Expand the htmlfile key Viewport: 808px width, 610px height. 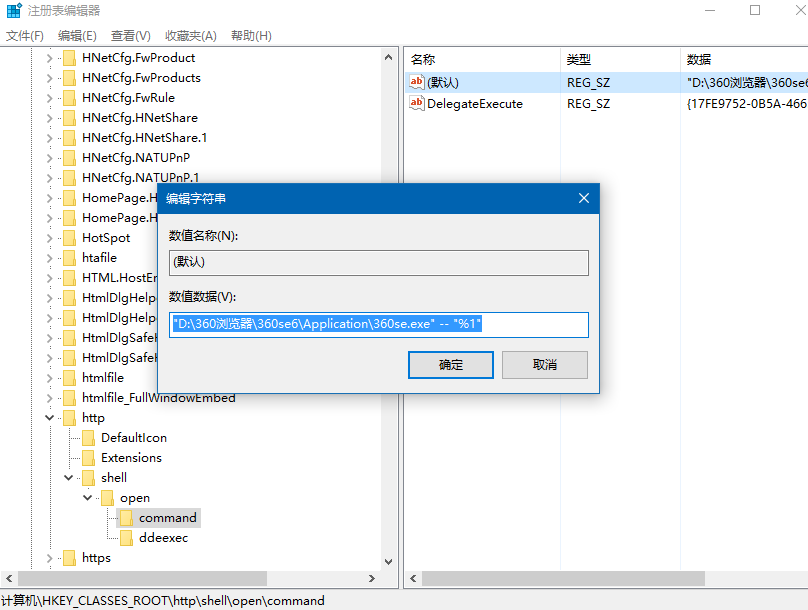coord(49,378)
